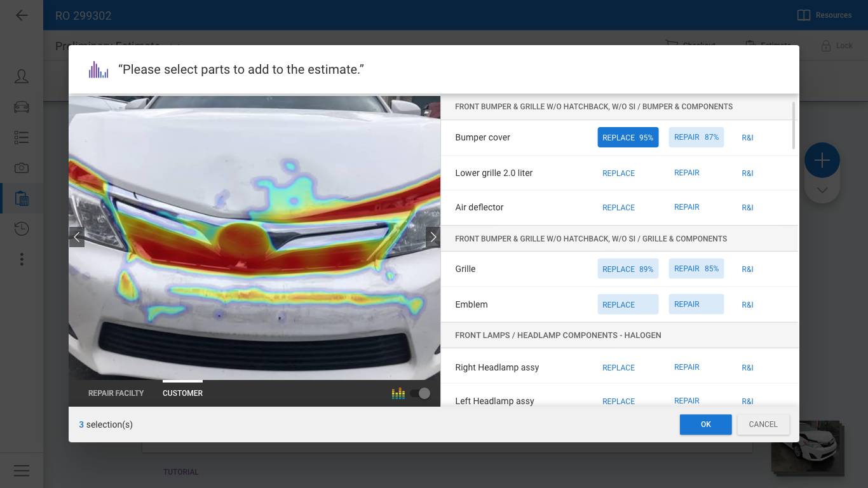Open the vehicle sidebar icon
Screen dimensions: 868x488
pyautogui.click(x=22, y=107)
